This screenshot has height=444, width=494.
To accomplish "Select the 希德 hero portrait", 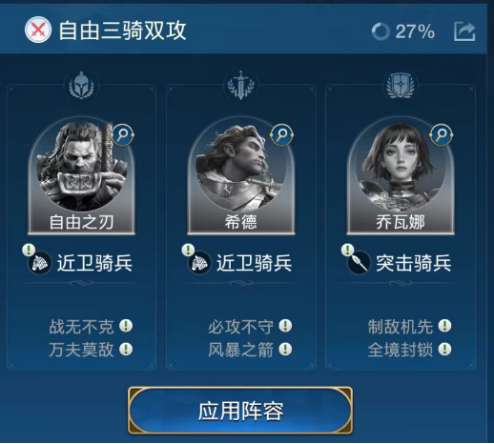I will 241,175.
